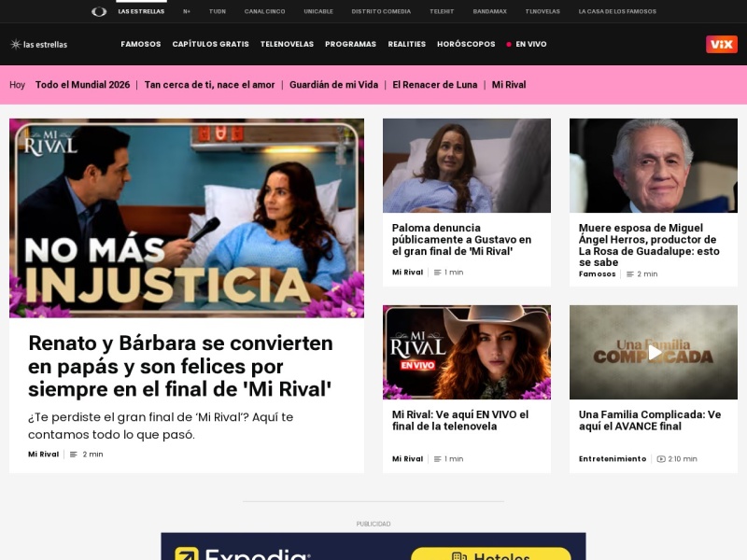Open the CANAL CINCO channel tab

pyautogui.click(x=264, y=11)
